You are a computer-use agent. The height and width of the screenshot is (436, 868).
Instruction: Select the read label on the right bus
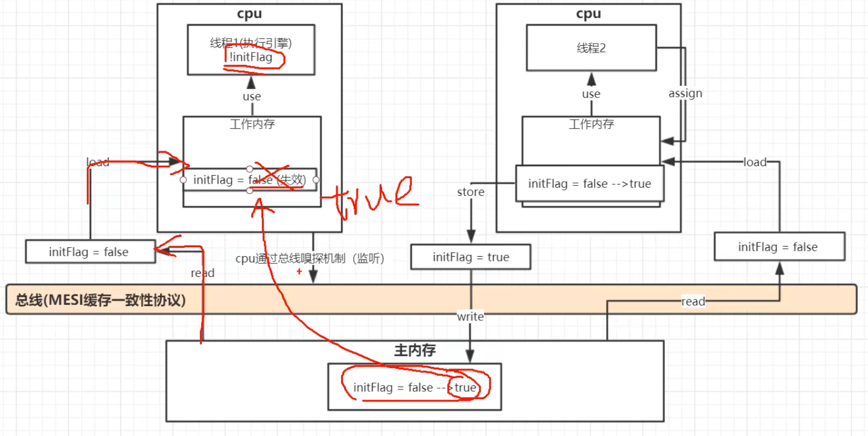tap(693, 301)
